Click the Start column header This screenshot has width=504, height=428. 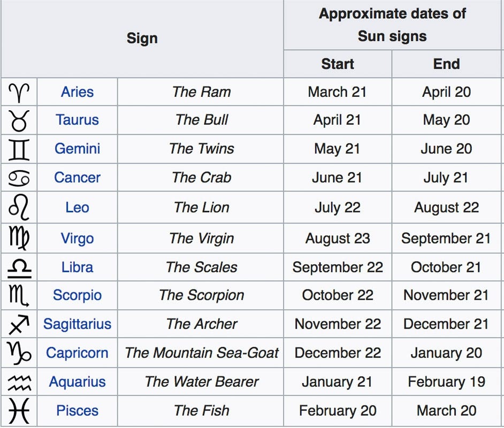point(338,64)
